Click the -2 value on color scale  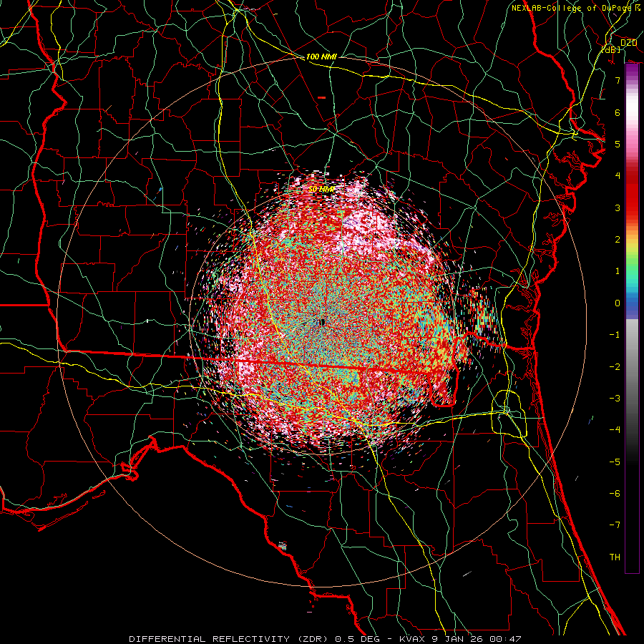[615, 367]
